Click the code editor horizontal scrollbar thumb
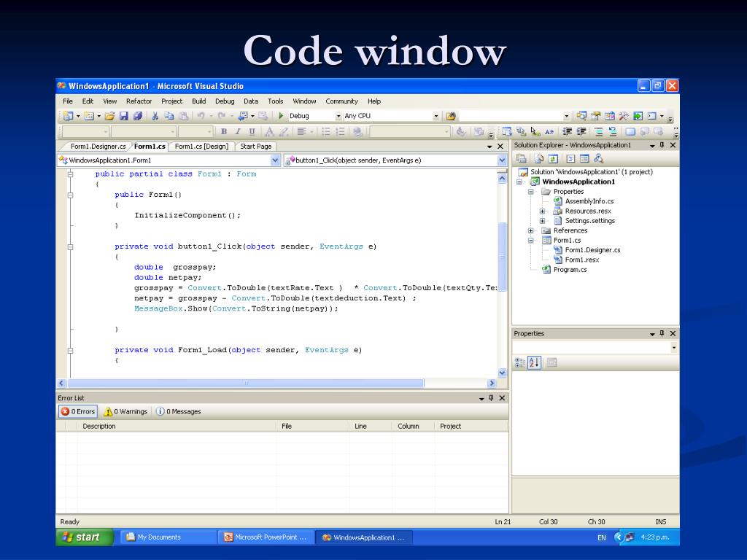 point(245,384)
